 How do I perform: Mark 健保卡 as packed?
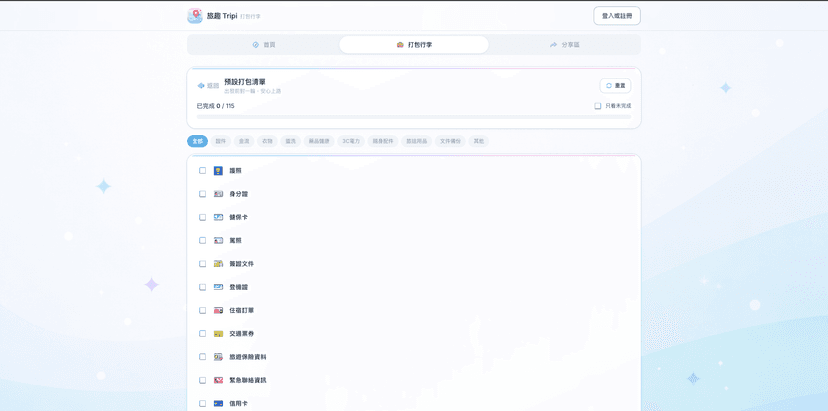[x=202, y=217]
